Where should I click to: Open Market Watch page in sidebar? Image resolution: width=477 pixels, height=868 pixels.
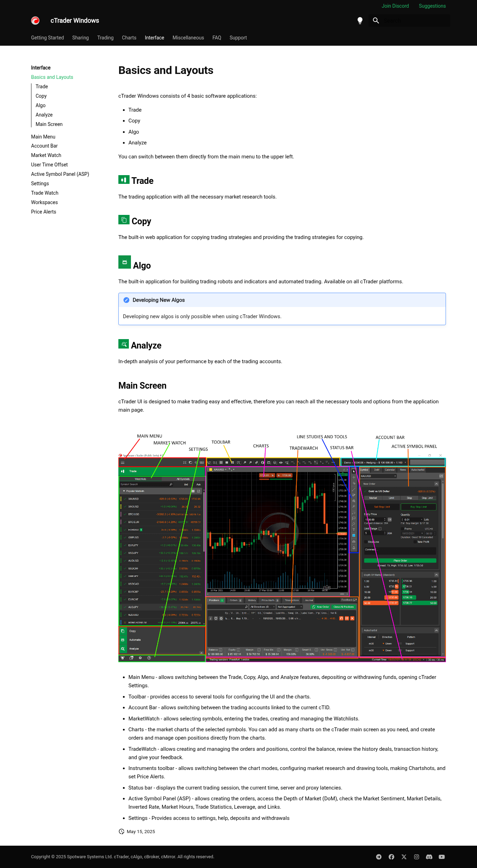click(x=46, y=155)
